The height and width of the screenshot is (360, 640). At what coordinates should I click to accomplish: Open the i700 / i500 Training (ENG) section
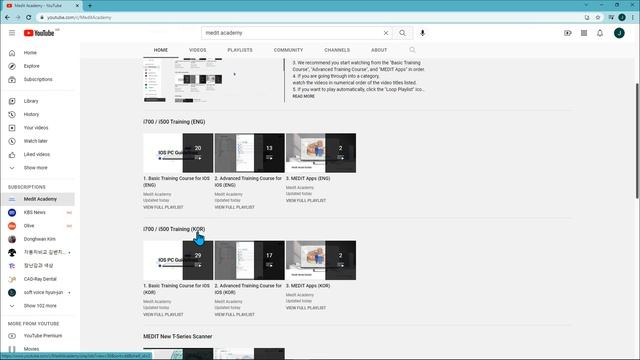174,122
